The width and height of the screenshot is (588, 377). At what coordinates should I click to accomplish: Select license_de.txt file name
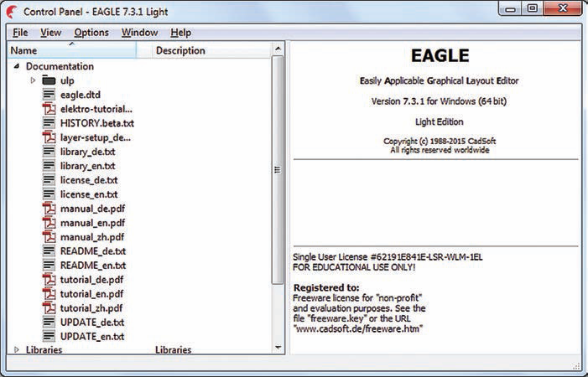(89, 180)
